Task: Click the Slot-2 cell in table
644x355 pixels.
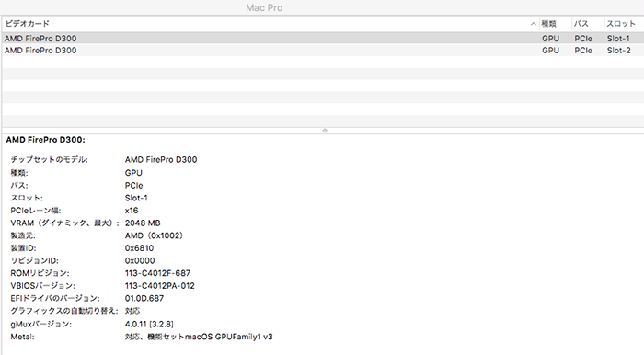Action: (618, 50)
